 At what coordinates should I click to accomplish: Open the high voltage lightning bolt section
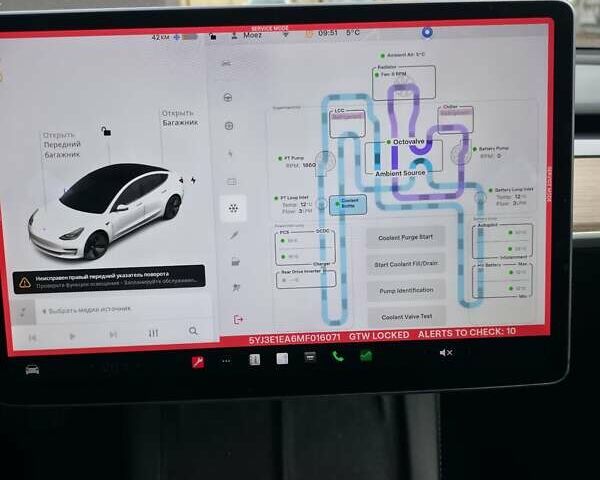point(230,154)
